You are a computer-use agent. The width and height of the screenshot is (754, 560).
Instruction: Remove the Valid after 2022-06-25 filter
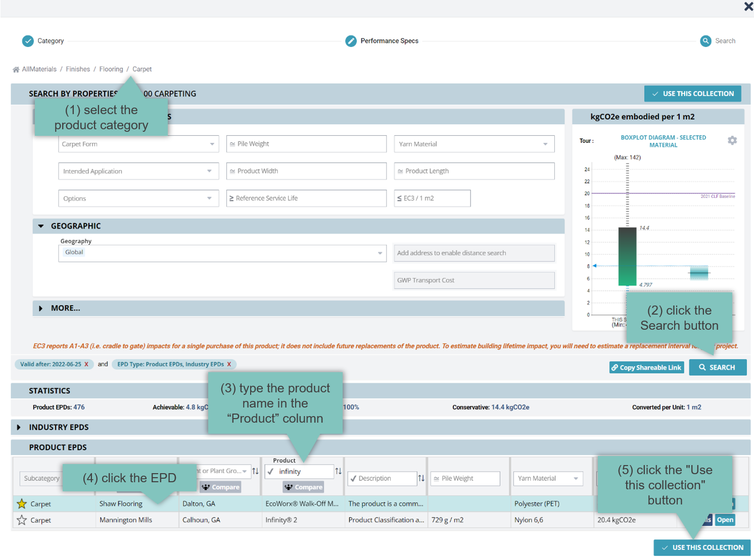coord(86,365)
